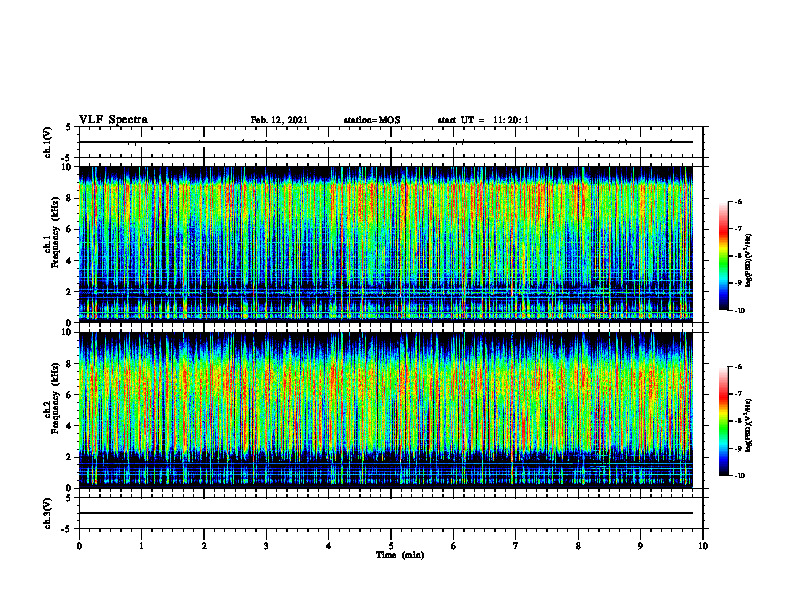Click the "-10" label on ch.1 colorbar
The image size is (792, 612).
(739, 311)
